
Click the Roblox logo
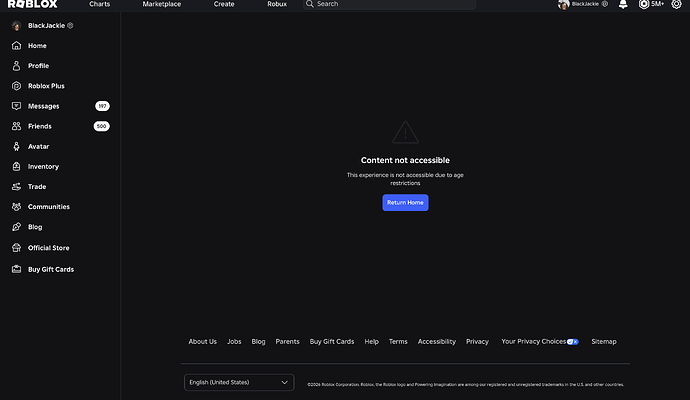point(33,4)
